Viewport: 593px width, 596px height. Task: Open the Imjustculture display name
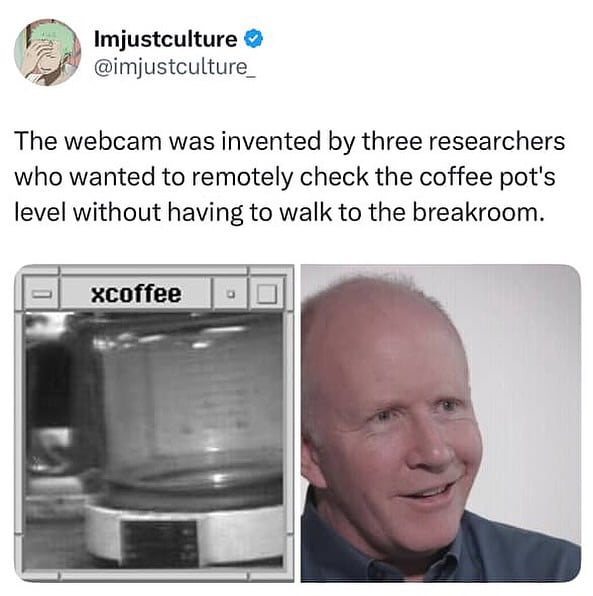[x=165, y=39]
